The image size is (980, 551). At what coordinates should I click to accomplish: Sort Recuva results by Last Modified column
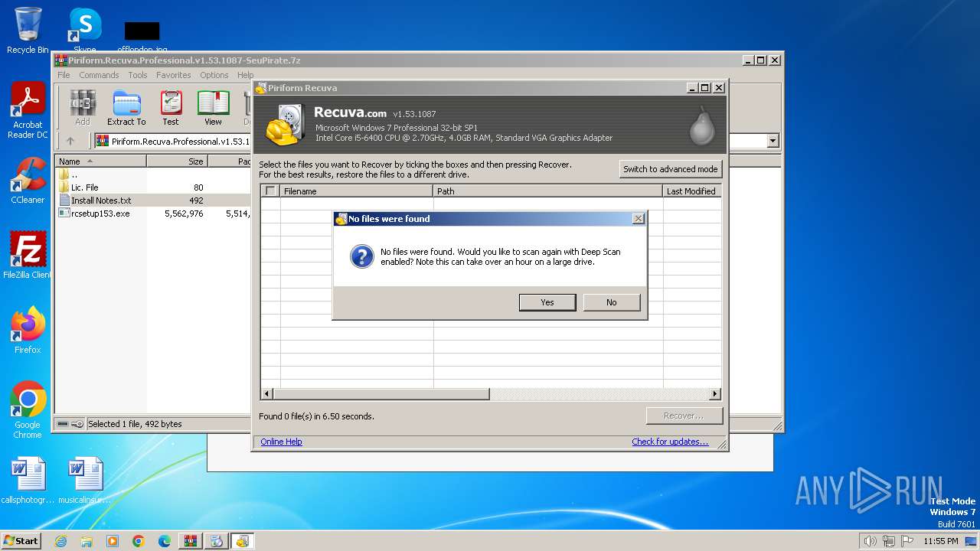[x=691, y=191]
